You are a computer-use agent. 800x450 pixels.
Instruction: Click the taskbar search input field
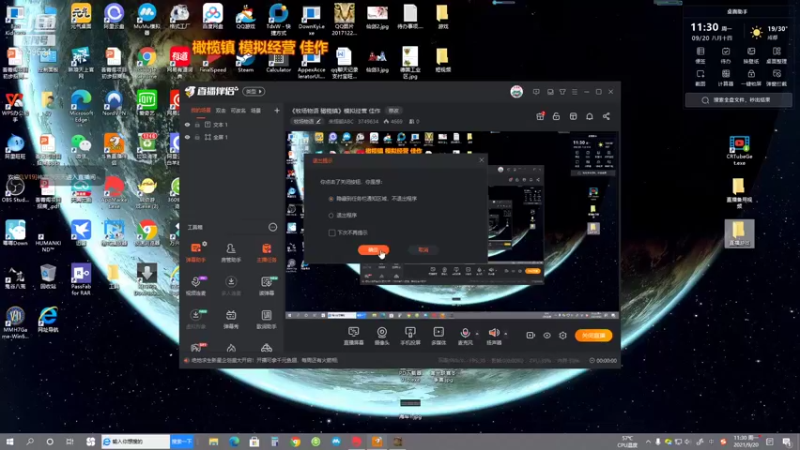click(x=136, y=441)
